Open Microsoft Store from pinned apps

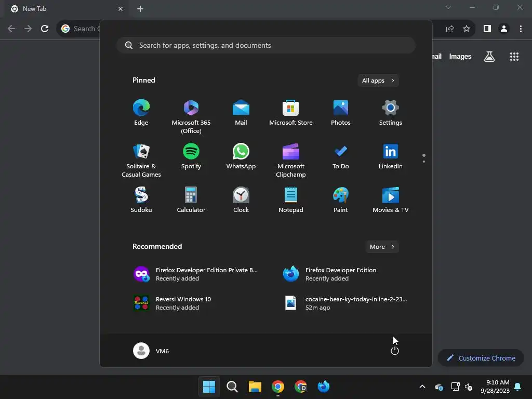click(291, 113)
